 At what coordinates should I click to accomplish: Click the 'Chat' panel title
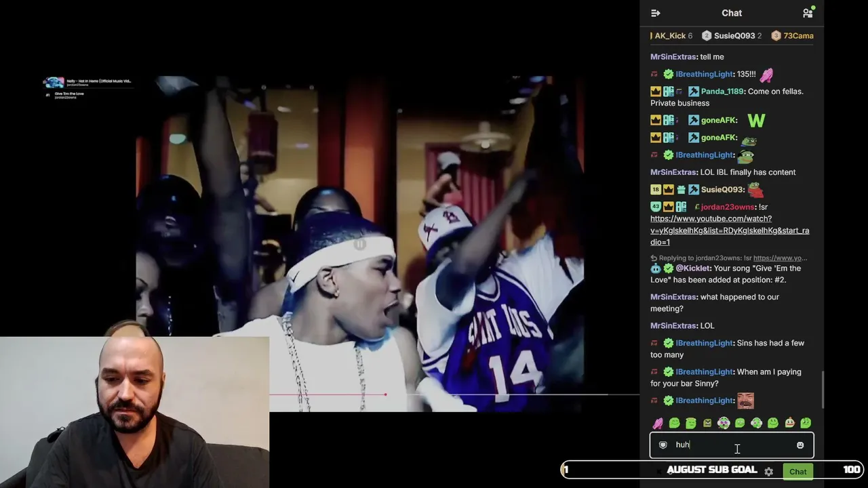[x=732, y=13]
